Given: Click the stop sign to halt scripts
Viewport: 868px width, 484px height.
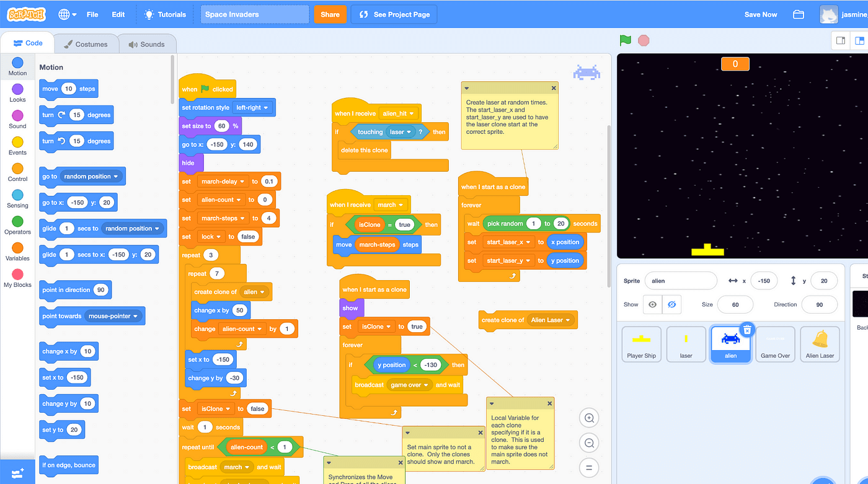Looking at the screenshot, I should tap(644, 40).
